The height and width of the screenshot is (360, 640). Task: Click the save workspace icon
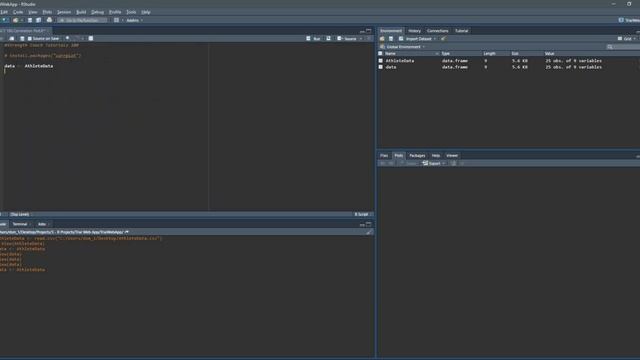[391, 39]
